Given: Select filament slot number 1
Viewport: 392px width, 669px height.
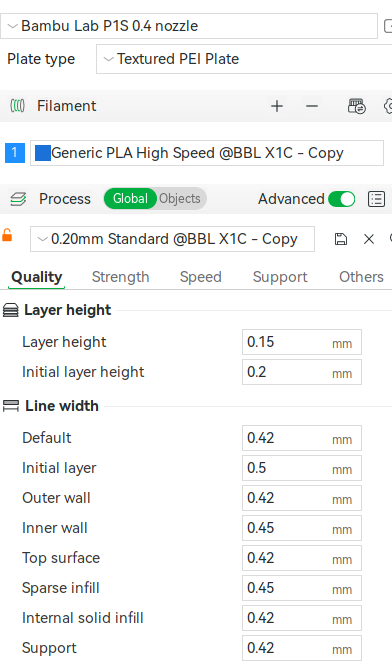Looking at the screenshot, I should point(15,153).
